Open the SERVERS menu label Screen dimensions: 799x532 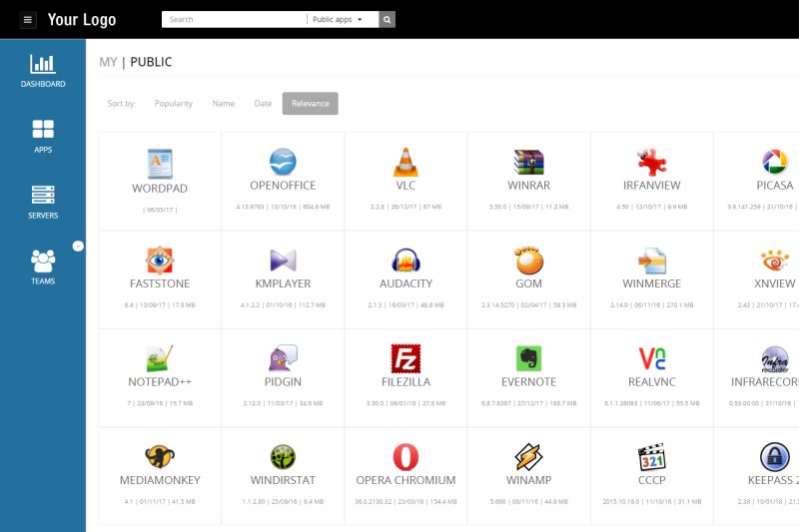(x=43, y=216)
